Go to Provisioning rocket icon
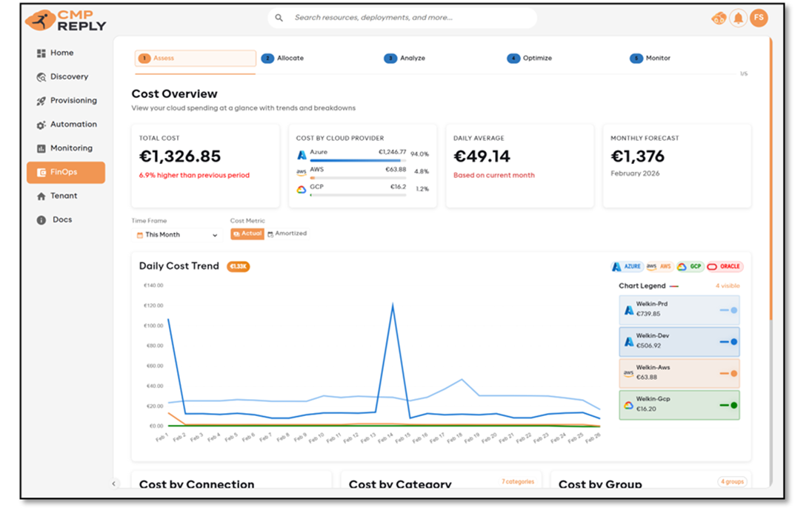The width and height of the screenshot is (812, 508). 41,101
